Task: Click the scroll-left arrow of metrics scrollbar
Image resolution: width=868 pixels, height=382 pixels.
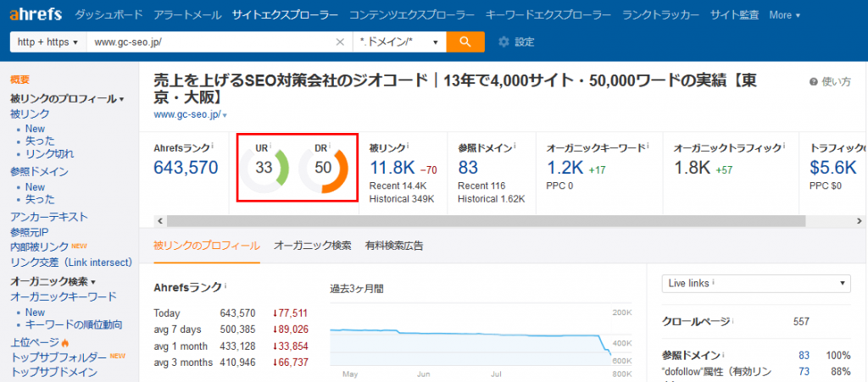Action: coord(160,221)
